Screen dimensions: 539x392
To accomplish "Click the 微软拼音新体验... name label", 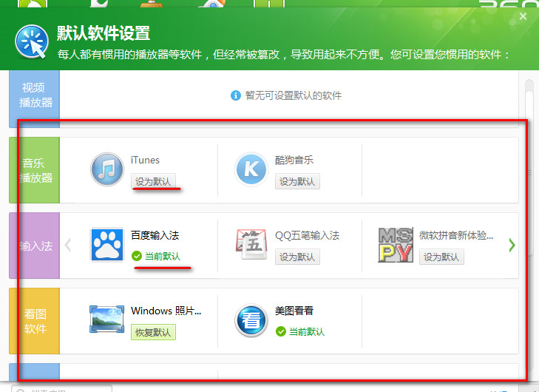I will click(x=456, y=235).
